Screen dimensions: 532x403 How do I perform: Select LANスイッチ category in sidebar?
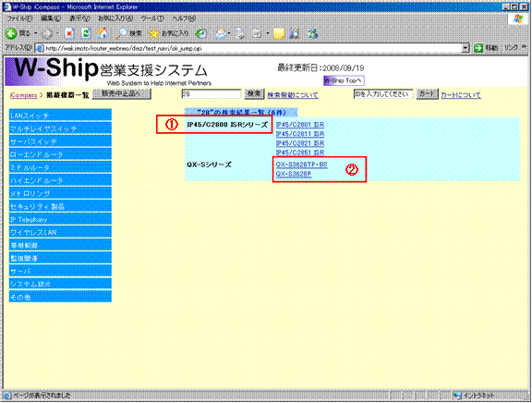point(60,116)
